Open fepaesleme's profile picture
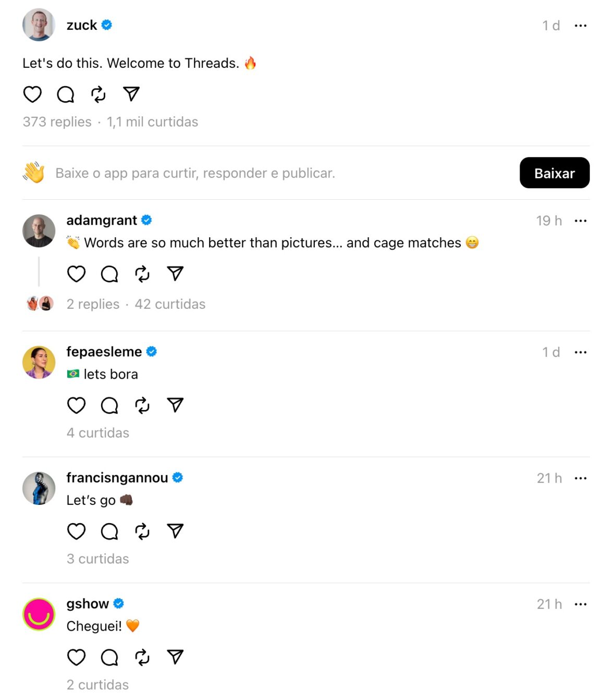 [x=39, y=363]
